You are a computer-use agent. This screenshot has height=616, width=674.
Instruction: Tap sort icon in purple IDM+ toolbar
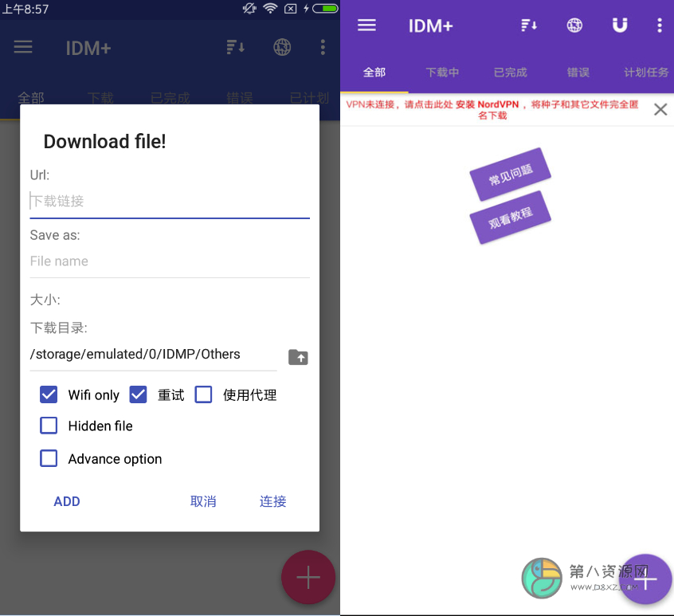[x=529, y=26]
